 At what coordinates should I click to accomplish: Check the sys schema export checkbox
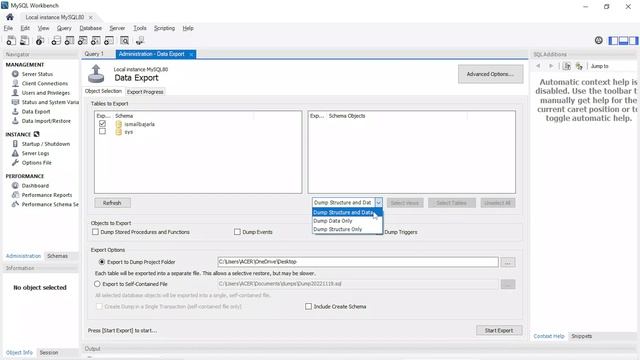point(102,131)
